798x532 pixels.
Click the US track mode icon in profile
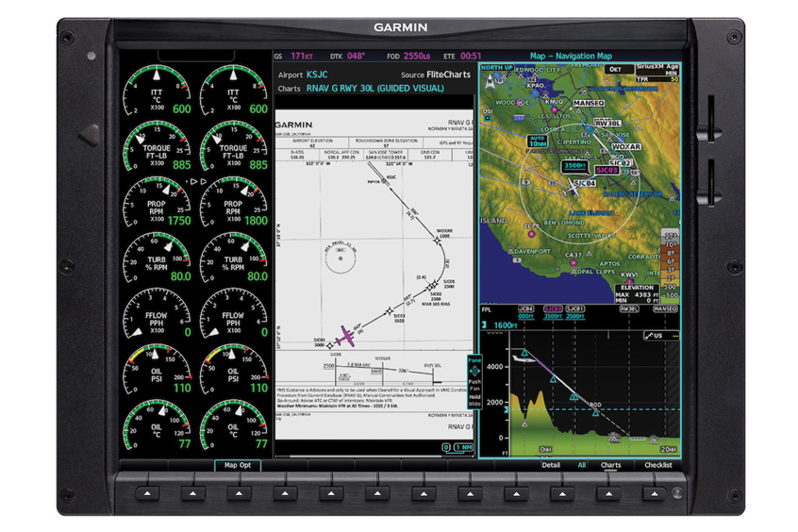[661, 336]
